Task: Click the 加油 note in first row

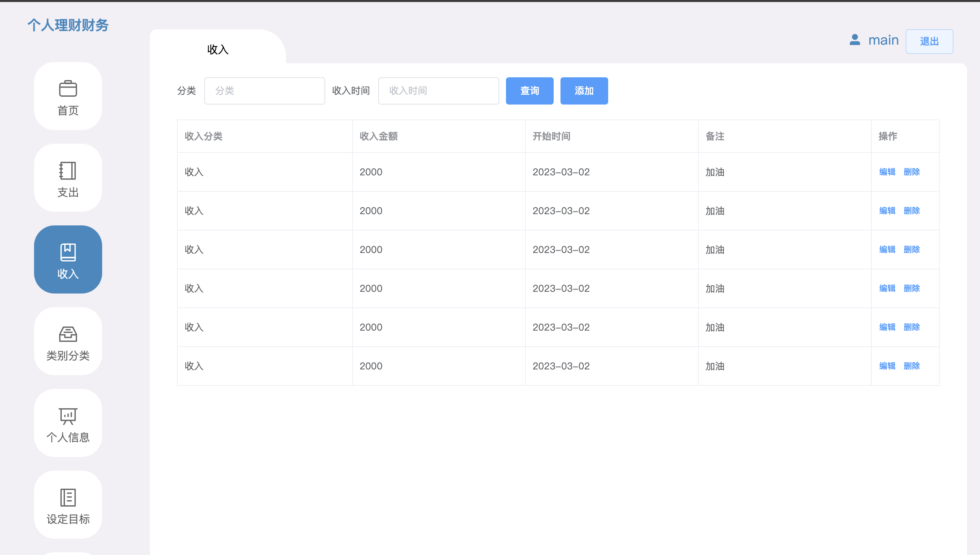Action: [715, 172]
